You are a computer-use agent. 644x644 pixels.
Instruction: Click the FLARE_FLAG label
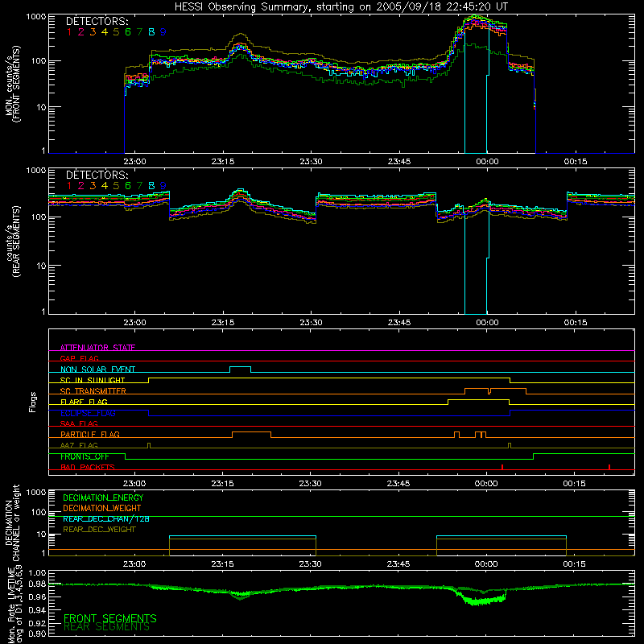click(84, 402)
